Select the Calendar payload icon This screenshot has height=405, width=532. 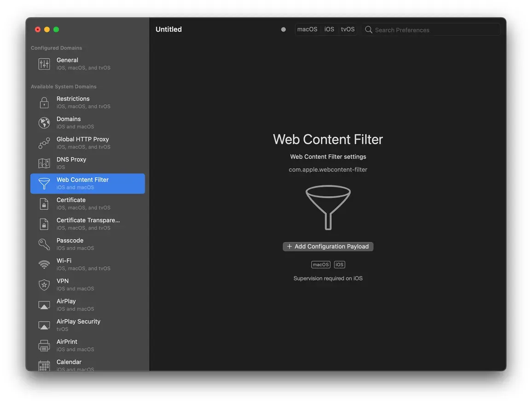click(x=44, y=365)
